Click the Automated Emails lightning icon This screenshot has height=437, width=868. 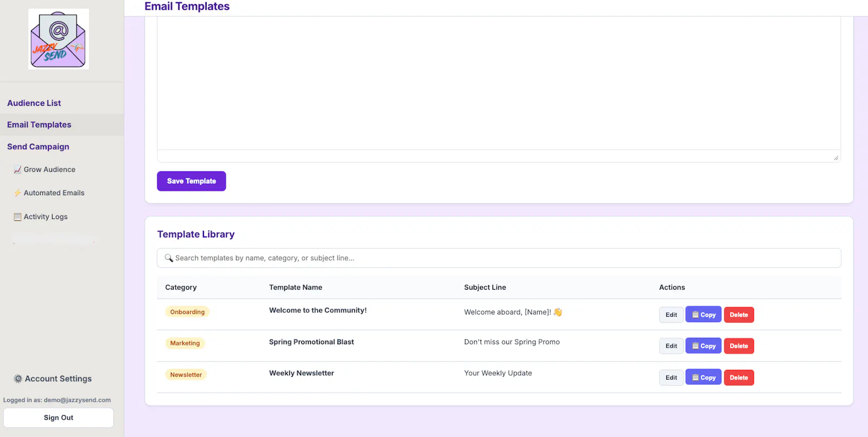click(x=17, y=193)
